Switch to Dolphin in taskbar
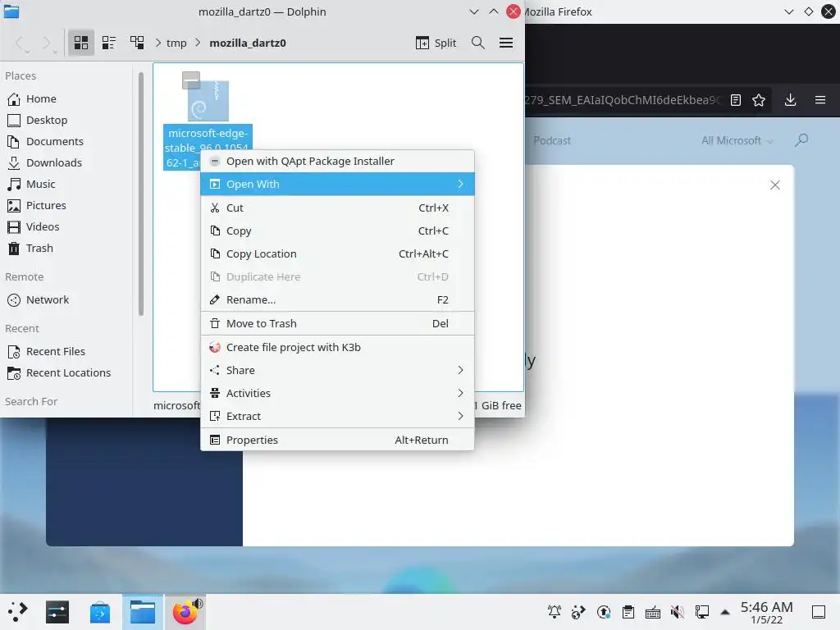The image size is (840, 630). pyautogui.click(x=143, y=612)
